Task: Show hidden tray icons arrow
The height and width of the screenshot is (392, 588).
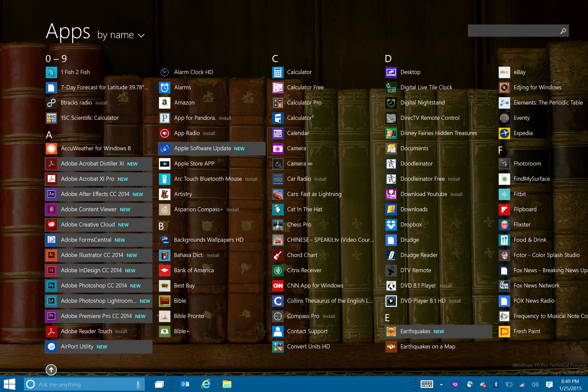Action: point(441,384)
